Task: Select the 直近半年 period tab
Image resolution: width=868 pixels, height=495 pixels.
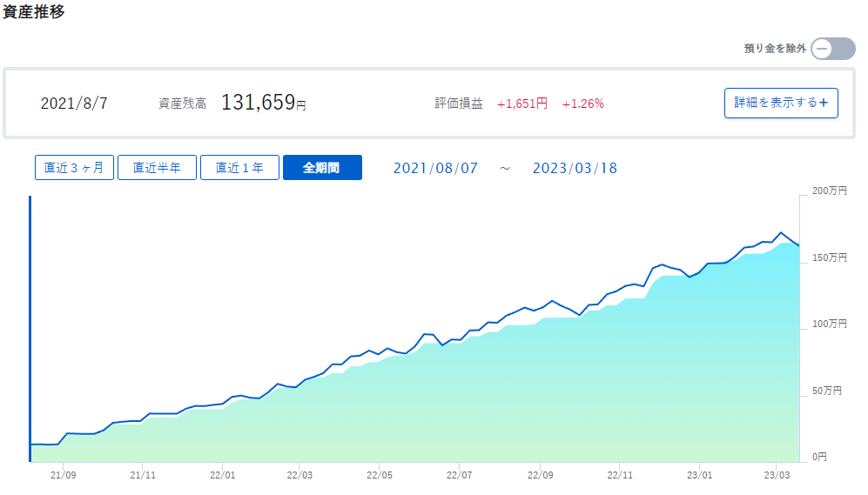Action: tap(157, 168)
